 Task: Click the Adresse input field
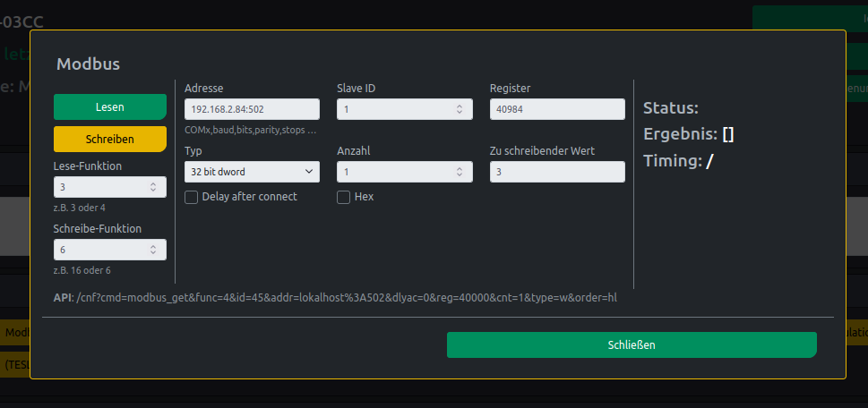pyautogui.click(x=251, y=109)
